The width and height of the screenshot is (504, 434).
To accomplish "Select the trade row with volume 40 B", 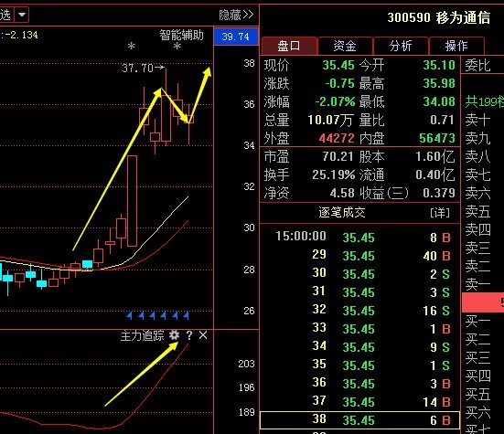I will point(359,256).
